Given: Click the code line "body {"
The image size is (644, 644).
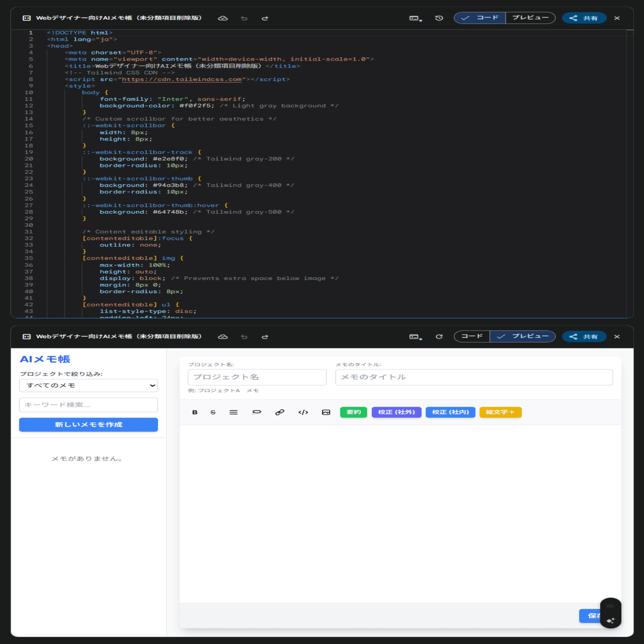Looking at the screenshot, I should tap(95, 93).
